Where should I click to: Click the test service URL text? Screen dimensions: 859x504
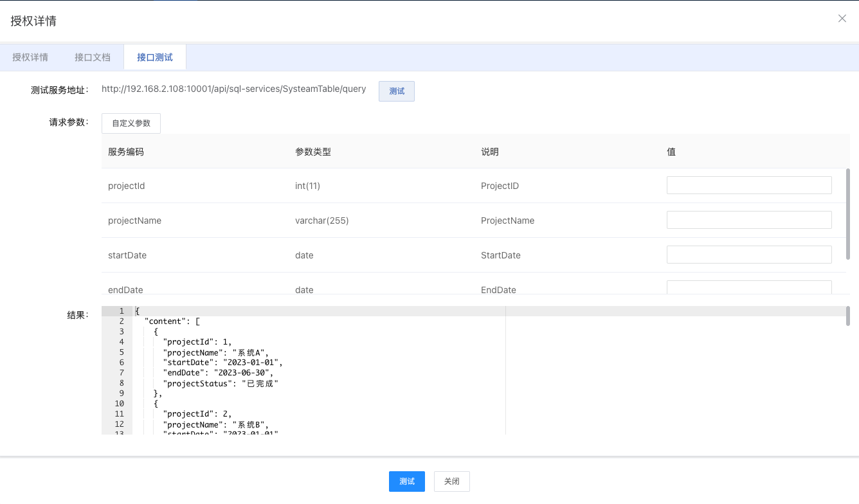click(234, 89)
